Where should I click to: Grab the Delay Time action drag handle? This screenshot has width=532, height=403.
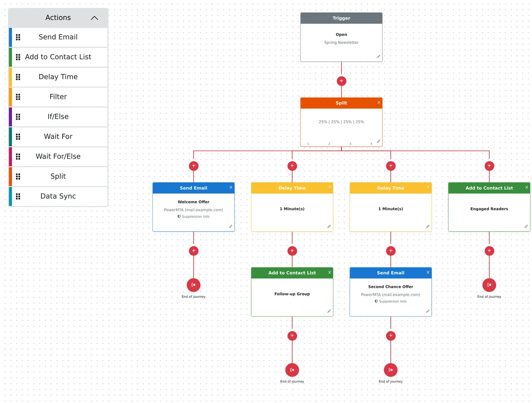18,77
